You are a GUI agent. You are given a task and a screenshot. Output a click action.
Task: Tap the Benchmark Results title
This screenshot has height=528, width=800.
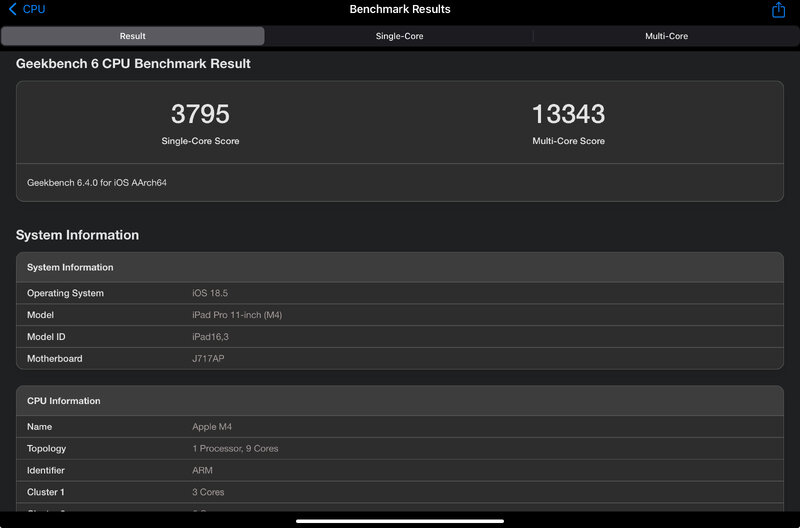[x=400, y=9]
